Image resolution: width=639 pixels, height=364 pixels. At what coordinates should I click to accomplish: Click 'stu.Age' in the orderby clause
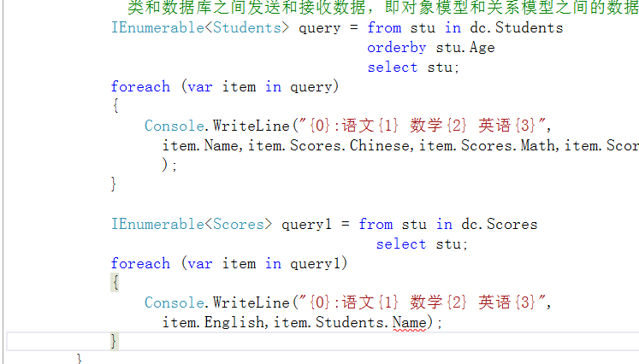[465, 48]
